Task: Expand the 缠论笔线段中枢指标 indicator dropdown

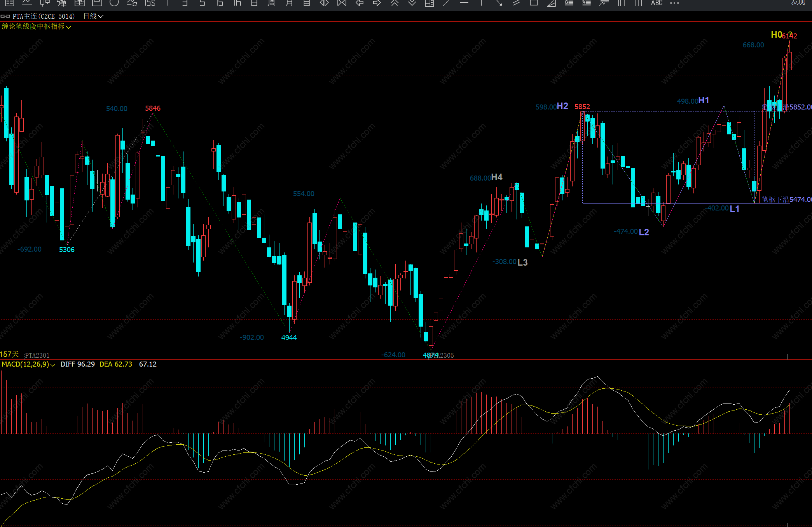Action: (x=36, y=26)
